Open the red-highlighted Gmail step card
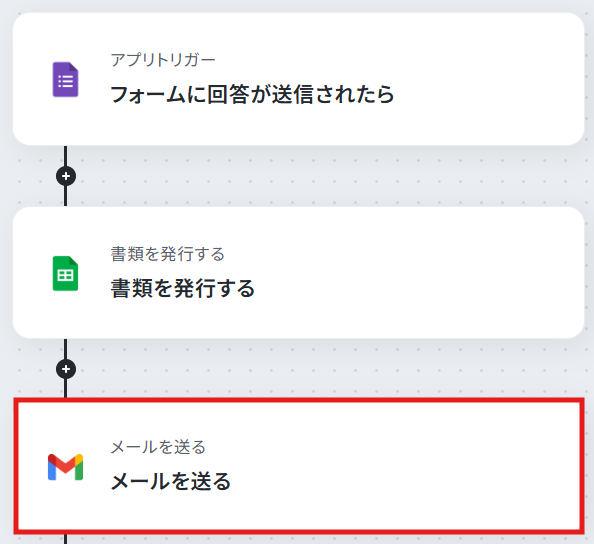 pyautogui.click(x=299, y=466)
